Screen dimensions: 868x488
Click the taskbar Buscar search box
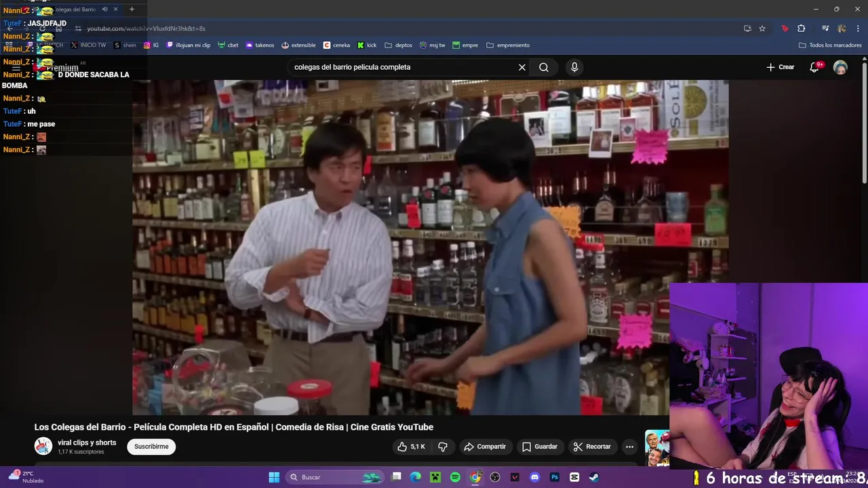click(x=336, y=477)
